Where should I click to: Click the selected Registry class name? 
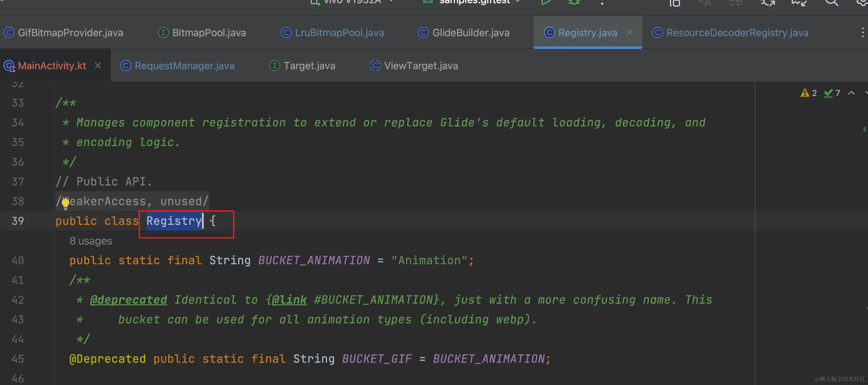point(174,221)
